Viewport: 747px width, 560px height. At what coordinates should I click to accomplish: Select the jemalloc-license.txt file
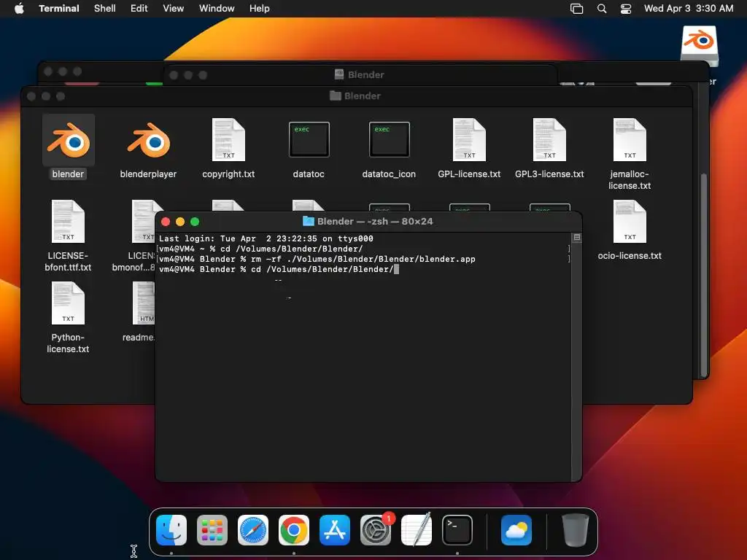coord(630,139)
